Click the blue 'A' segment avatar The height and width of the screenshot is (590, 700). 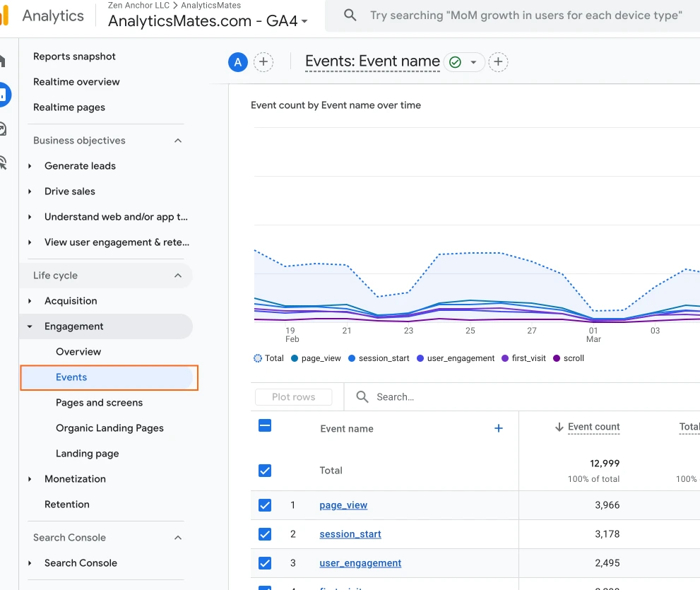point(238,61)
